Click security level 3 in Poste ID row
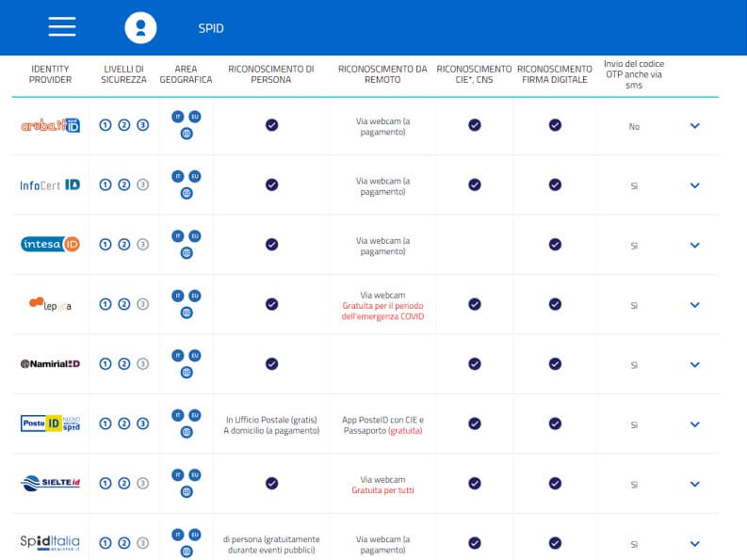The width and height of the screenshot is (747, 560). 142,424
